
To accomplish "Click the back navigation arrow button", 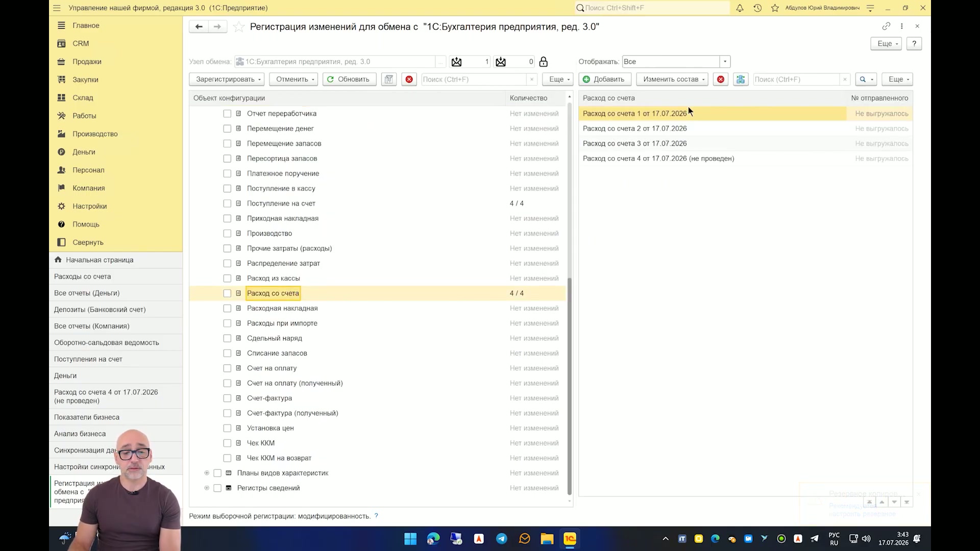I will click(199, 27).
